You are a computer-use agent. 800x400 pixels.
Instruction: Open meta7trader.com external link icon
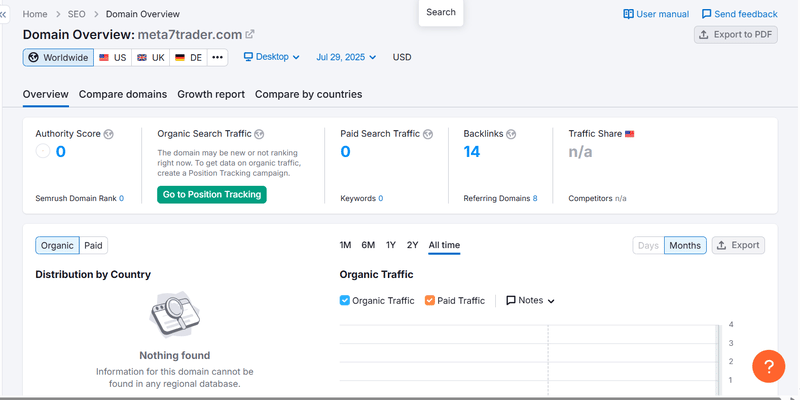click(250, 35)
